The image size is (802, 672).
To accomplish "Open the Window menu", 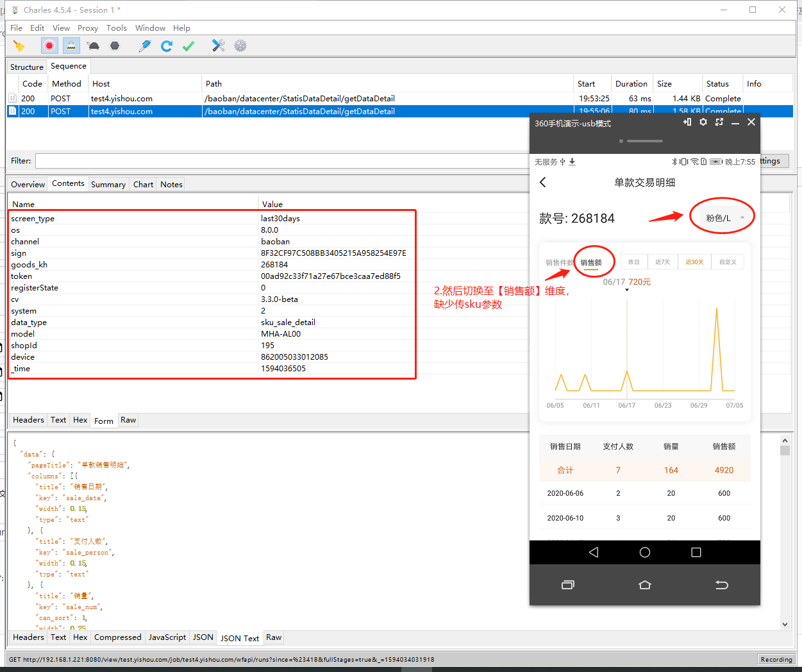I will (x=150, y=28).
